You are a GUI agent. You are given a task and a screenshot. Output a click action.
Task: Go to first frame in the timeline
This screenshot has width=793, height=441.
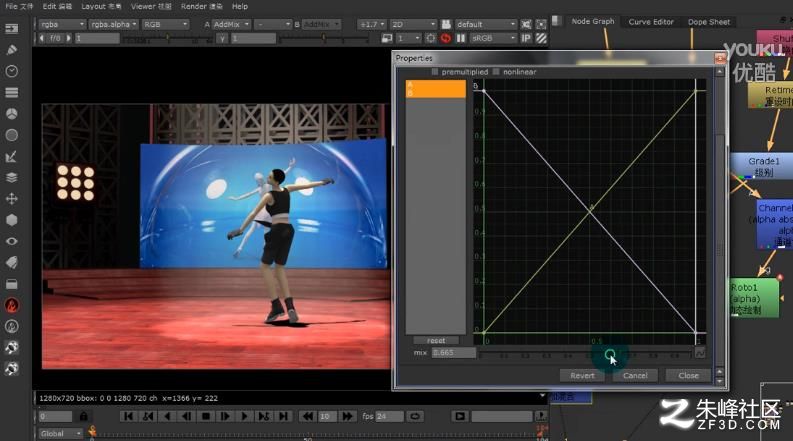coord(128,416)
